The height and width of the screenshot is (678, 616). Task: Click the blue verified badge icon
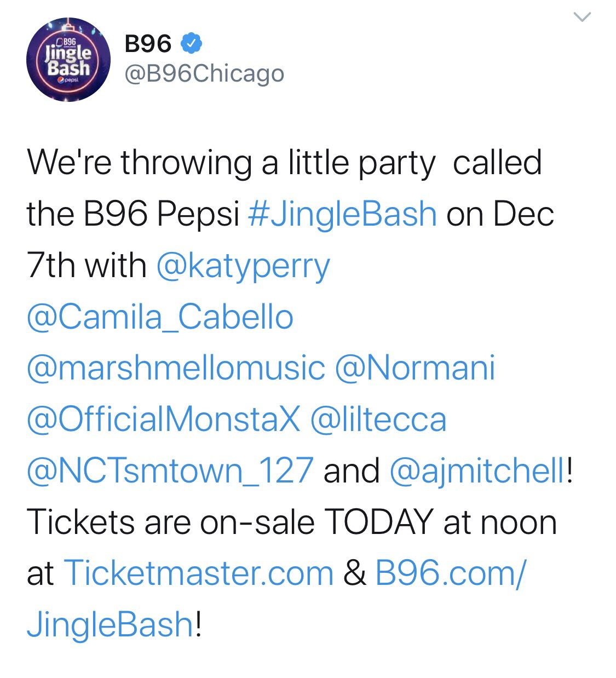tap(192, 43)
